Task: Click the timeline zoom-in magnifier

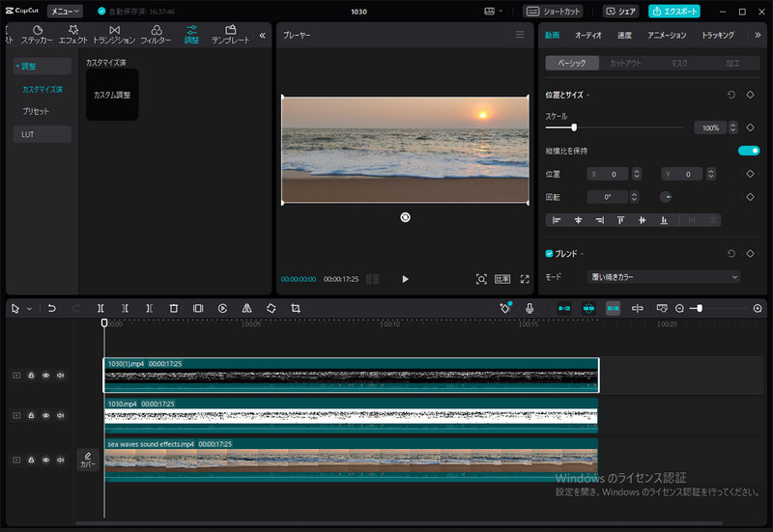Action: coord(758,308)
